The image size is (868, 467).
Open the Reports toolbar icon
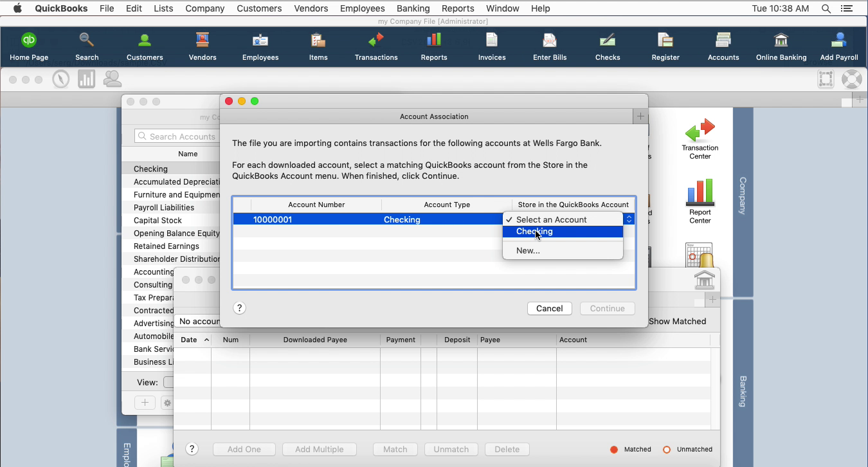[x=434, y=47]
